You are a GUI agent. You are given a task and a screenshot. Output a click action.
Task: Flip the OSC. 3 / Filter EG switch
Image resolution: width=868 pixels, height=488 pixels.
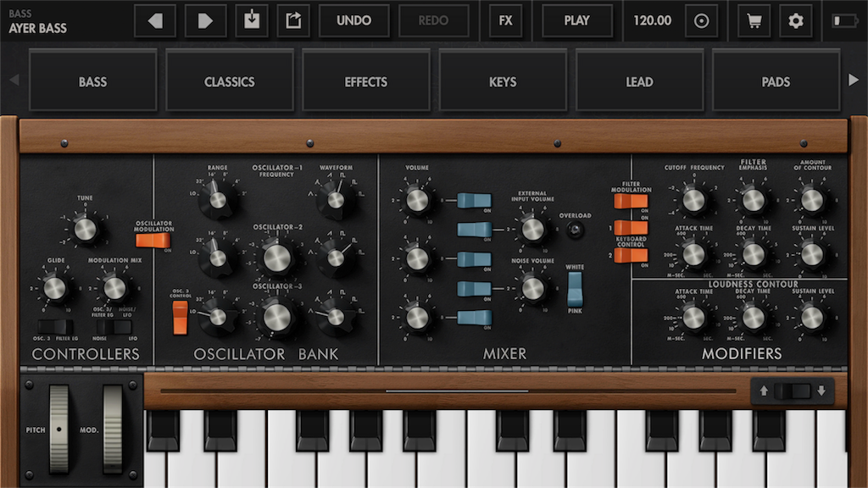[55, 327]
